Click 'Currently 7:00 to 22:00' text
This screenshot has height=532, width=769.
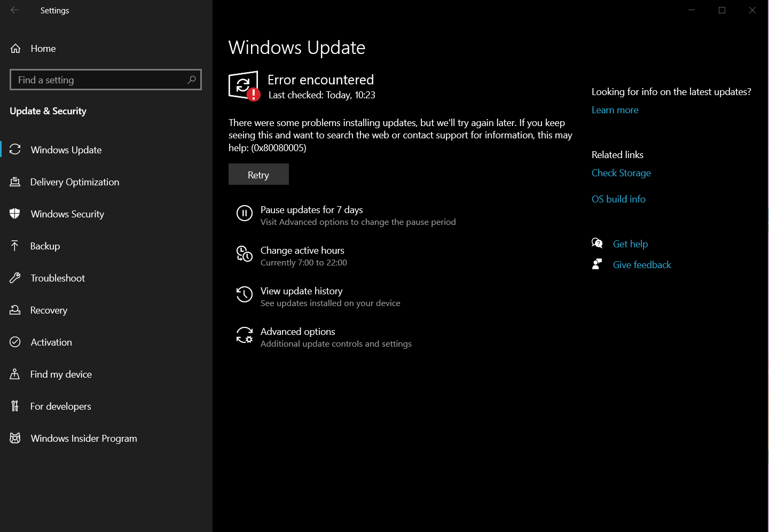click(304, 263)
